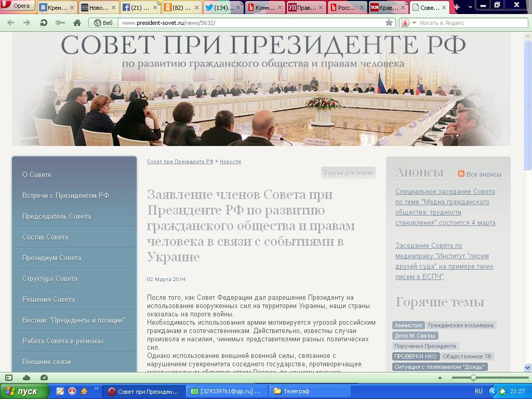The width and height of the screenshot is (532, 399).
Task: Click Версия для печати button
Action: 349,172
